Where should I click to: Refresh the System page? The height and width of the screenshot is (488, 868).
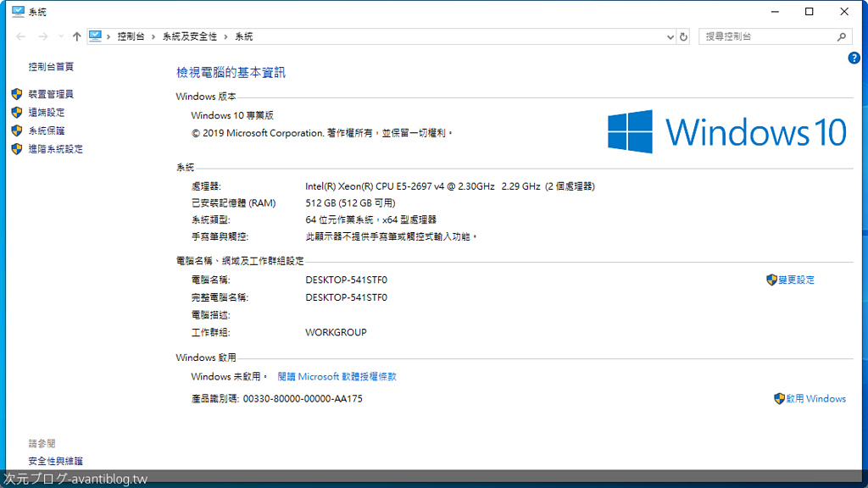tap(684, 37)
